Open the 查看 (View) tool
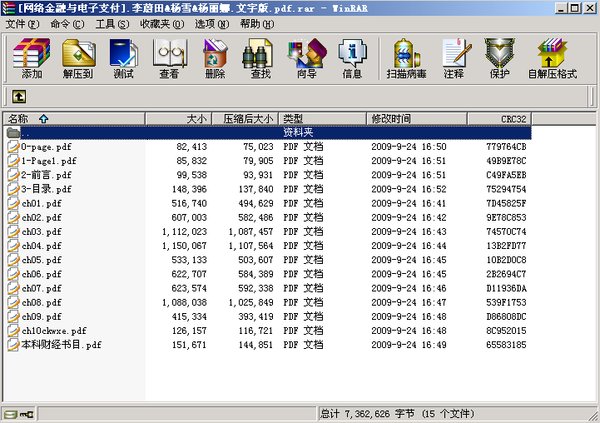 169,58
